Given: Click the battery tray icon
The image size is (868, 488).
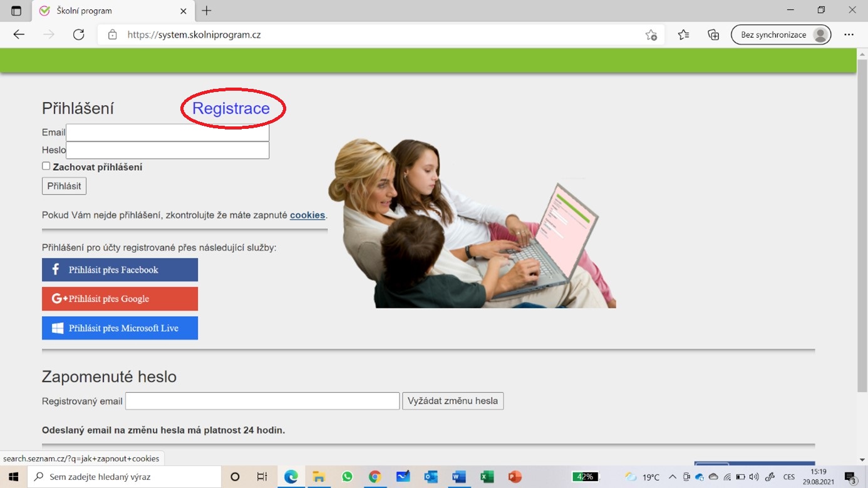Looking at the screenshot, I should click(x=741, y=477).
